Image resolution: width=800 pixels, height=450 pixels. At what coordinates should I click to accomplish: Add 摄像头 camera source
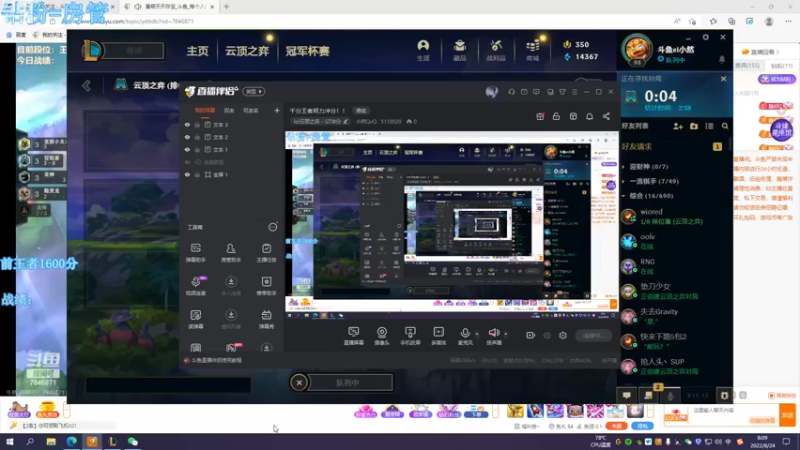[x=382, y=336]
